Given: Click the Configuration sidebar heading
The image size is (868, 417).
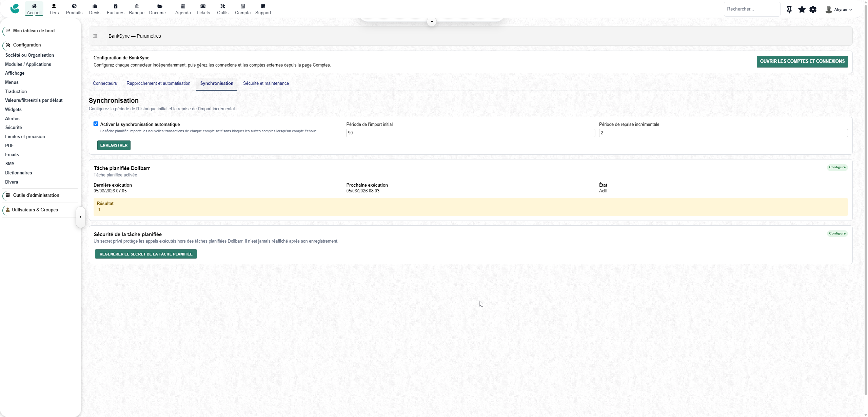Looking at the screenshot, I should (x=27, y=45).
